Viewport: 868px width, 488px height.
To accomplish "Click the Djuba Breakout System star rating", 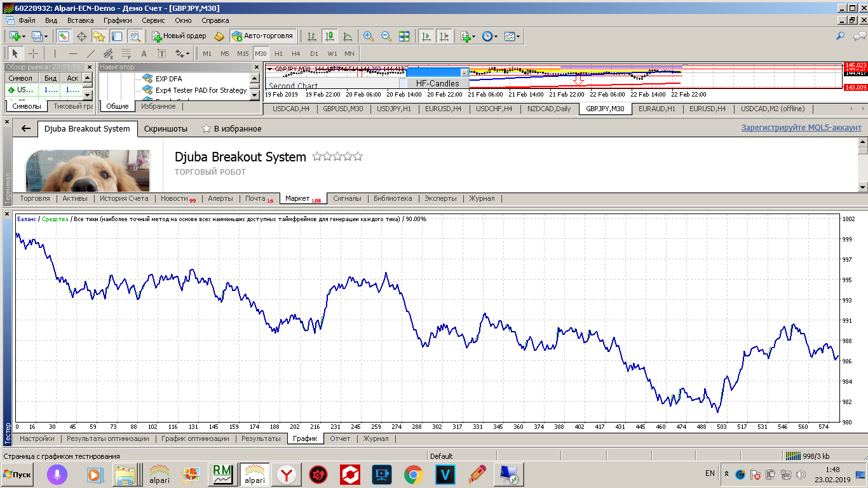I will tap(337, 157).
